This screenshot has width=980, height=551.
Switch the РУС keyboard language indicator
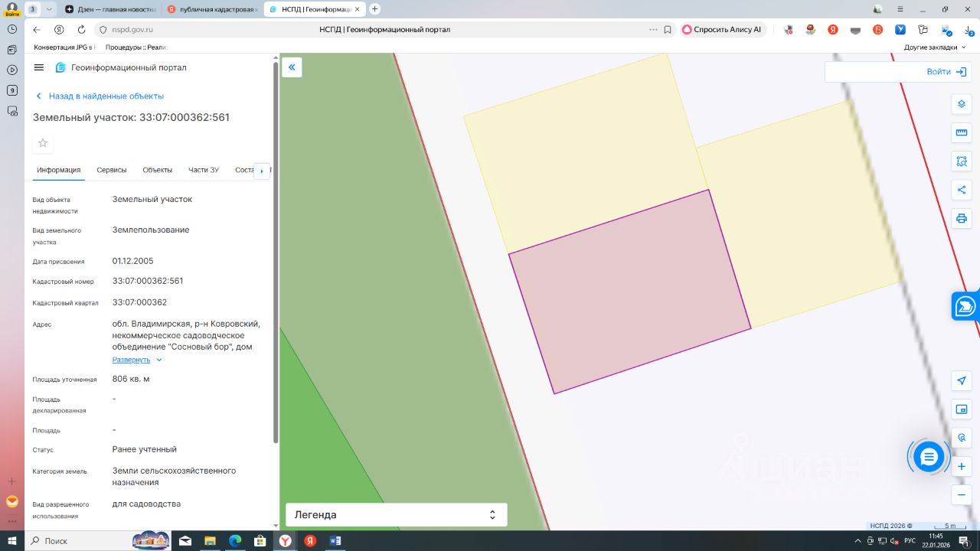[910, 540]
